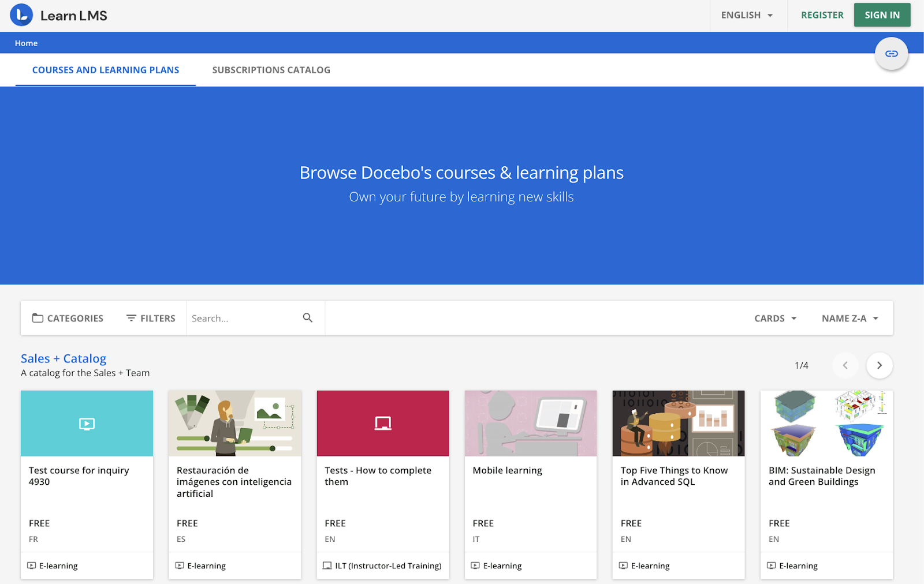Click E-learning icon on Test course card
This screenshot has width=924, height=584.
pyautogui.click(x=32, y=566)
